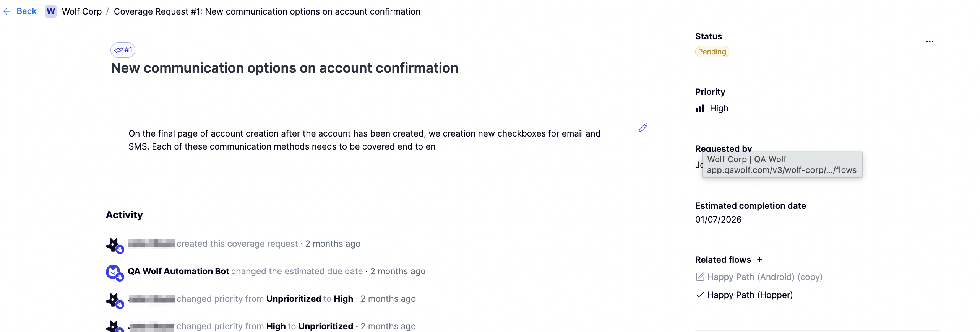Open the Happy Path (Android) (copy) flow

pos(764,277)
